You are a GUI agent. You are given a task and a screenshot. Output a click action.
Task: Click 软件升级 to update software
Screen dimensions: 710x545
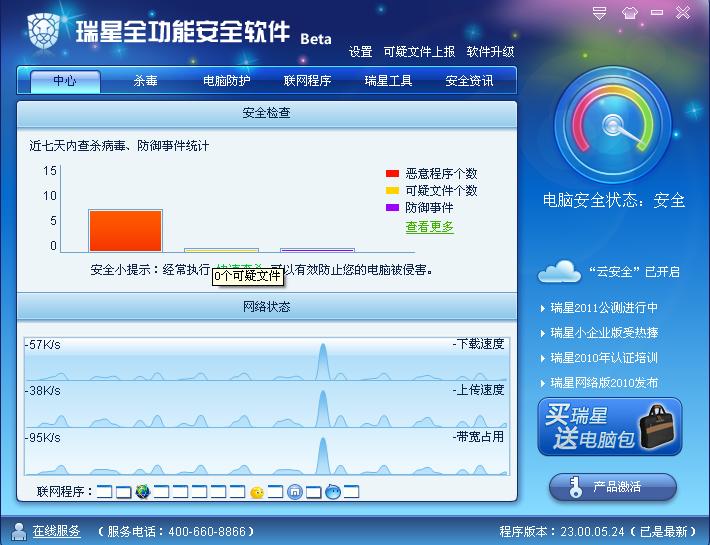[x=490, y=52]
